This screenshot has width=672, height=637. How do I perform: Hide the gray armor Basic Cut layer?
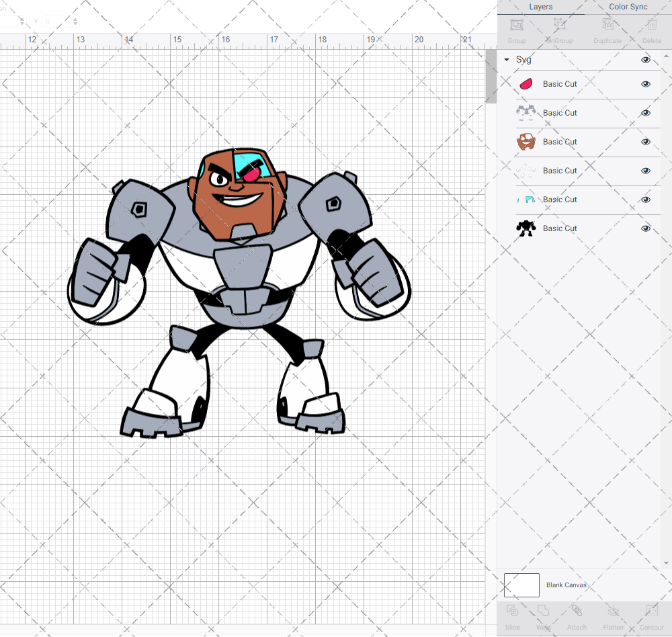coord(645,113)
